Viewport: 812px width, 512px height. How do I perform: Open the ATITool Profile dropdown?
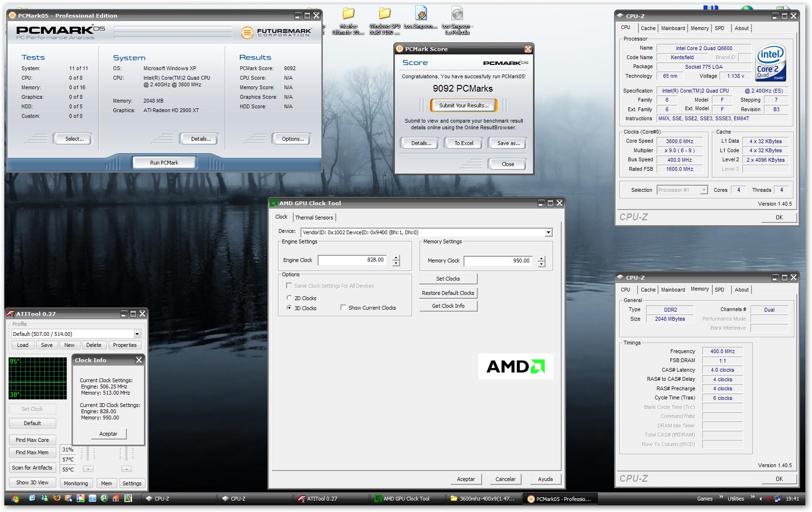(x=137, y=334)
